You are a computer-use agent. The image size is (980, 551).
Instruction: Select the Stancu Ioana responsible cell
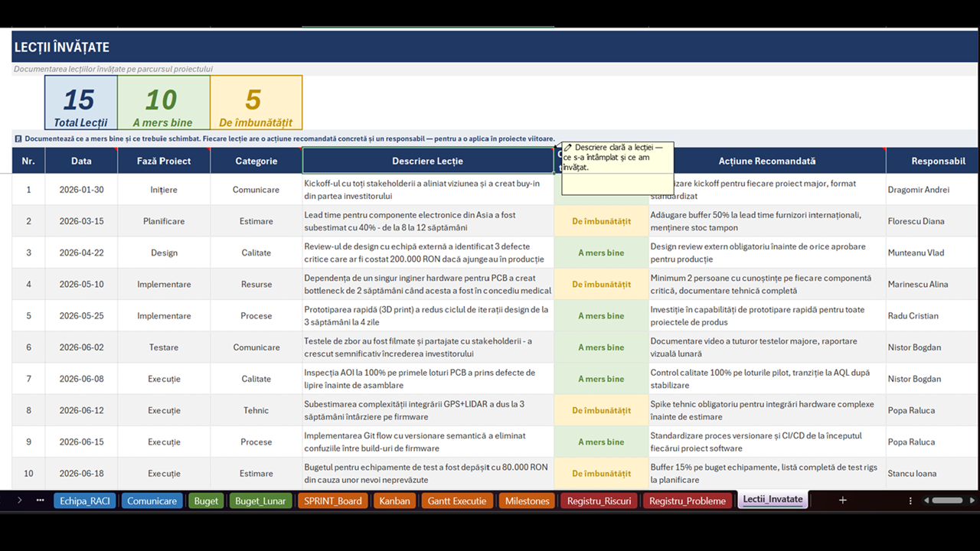933,473
